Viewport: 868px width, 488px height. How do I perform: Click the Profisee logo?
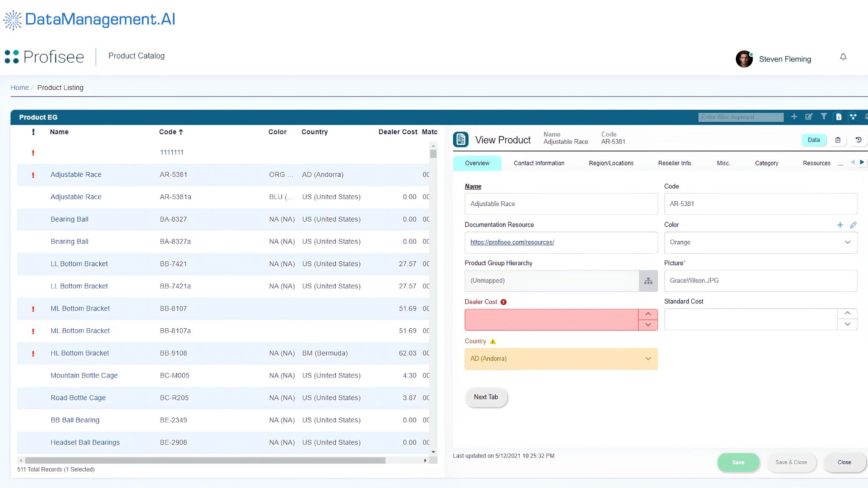coord(45,57)
